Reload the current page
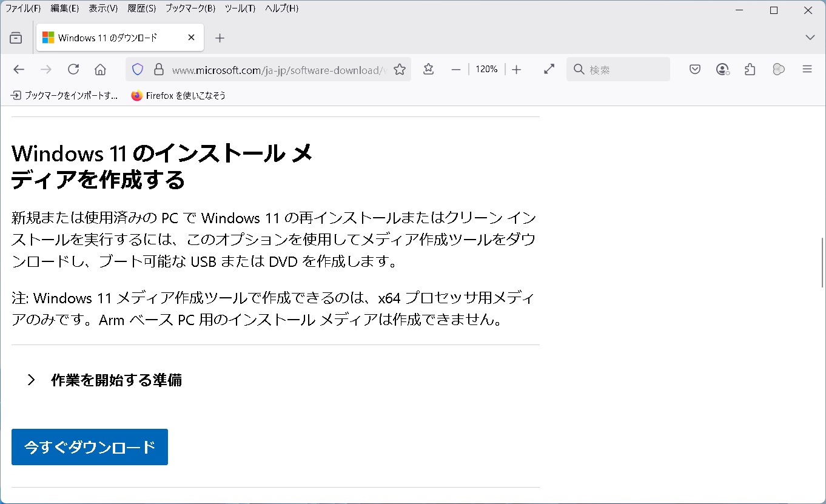 coord(73,69)
